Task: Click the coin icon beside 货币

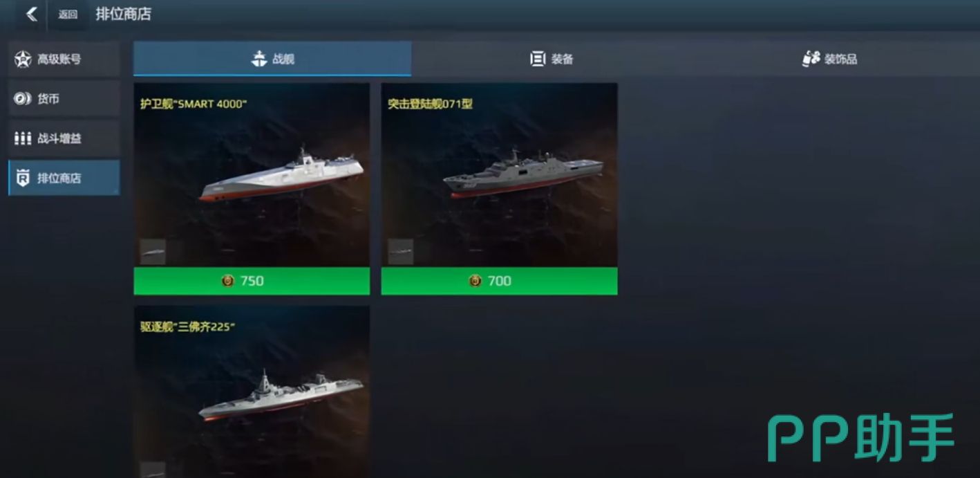Action: [x=23, y=99]
